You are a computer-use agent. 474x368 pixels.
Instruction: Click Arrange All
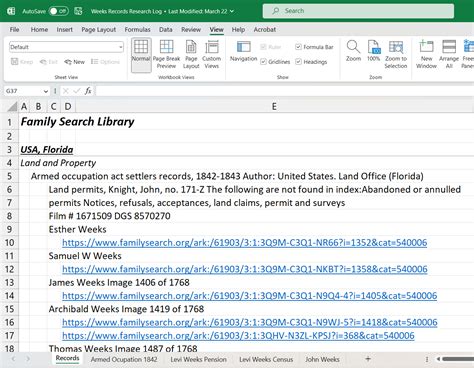449,54
